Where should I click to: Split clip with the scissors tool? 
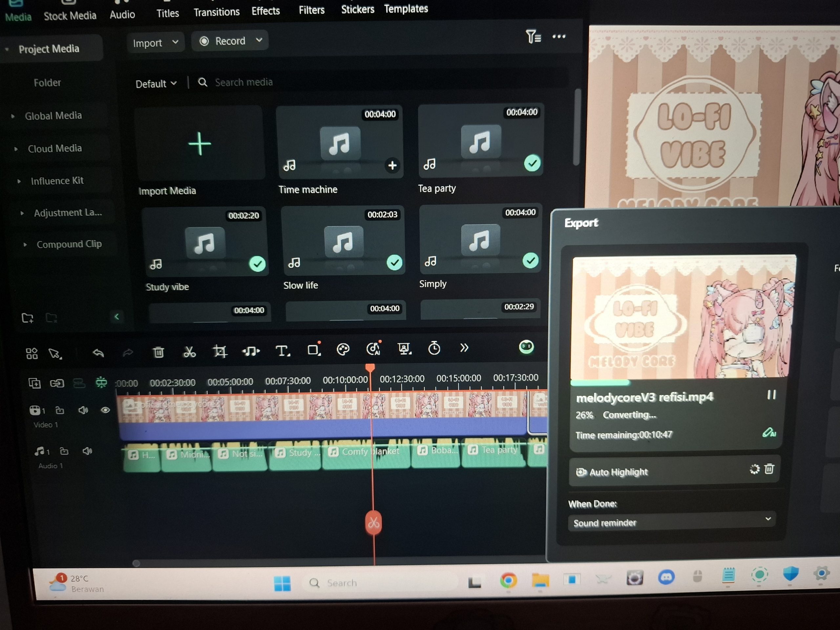click(x=190, y=352)
